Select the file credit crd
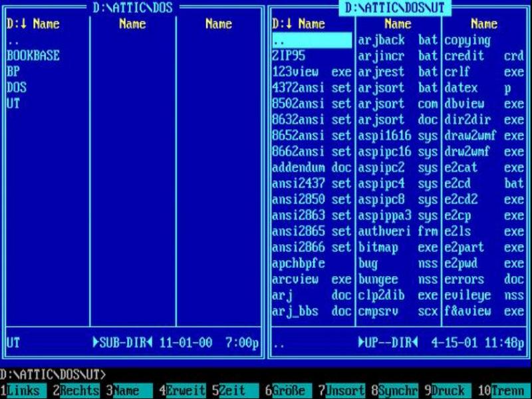The height and width of the screenshot is (399, 532). 484,56
